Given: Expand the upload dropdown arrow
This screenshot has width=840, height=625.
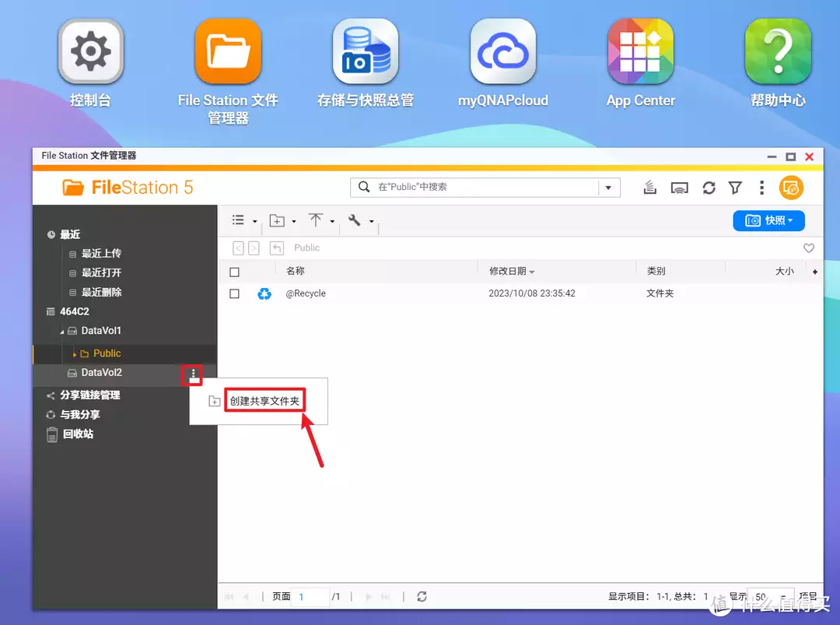Looking at the screenshot, I should (x=332, y=221).
